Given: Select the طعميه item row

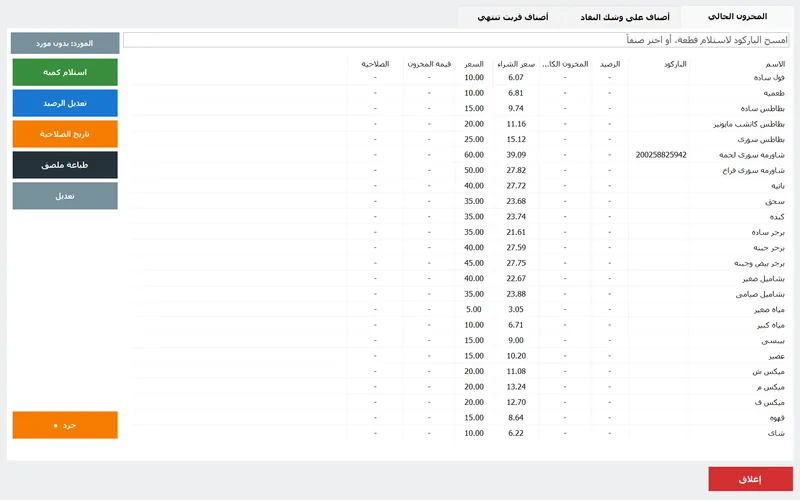Looking at the screenshot, I should pos(458,93).
